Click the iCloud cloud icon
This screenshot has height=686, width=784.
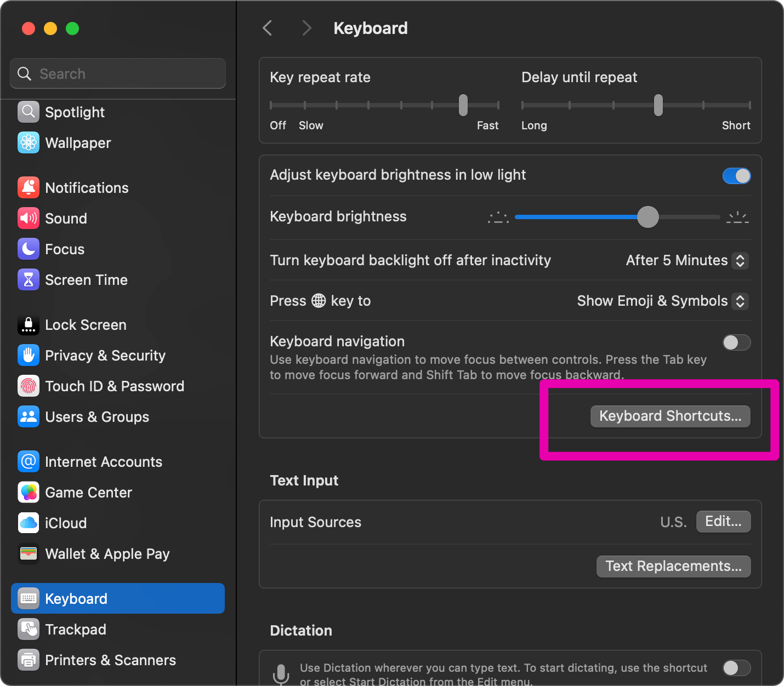[x=29, y=523]
